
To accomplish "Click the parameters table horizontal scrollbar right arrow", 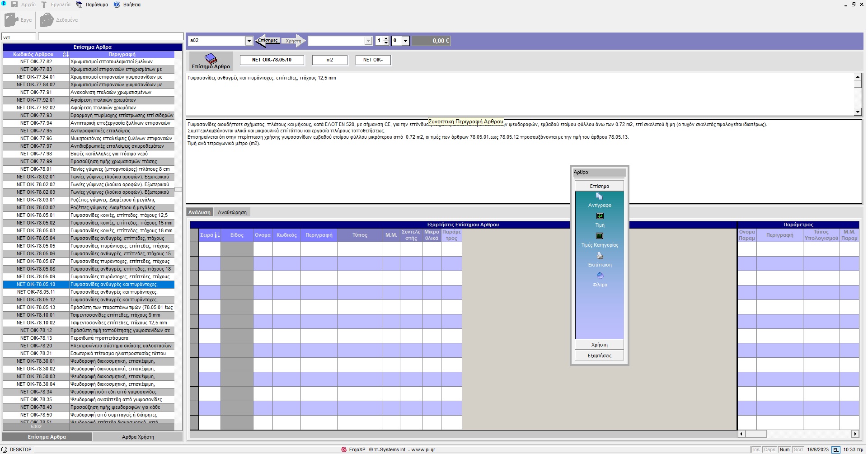I will pyautogui.click(x=855, y=434).
